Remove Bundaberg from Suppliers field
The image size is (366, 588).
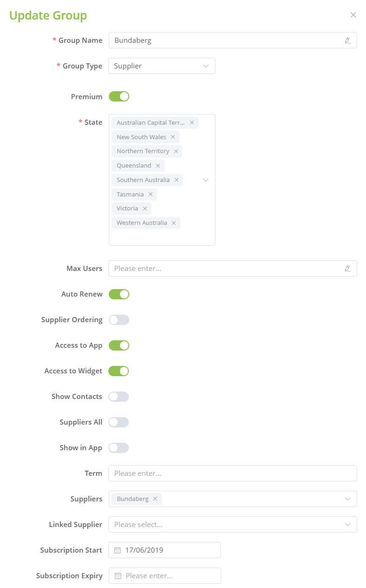coord(155,499)
